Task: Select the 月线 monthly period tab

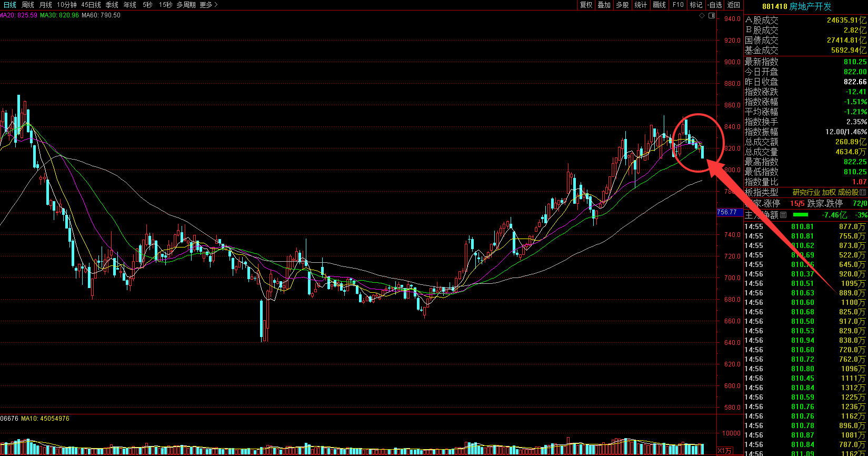Action: (x=46, y=5)
